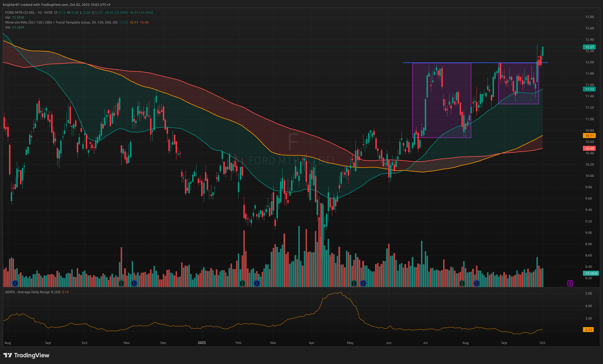Click the dividend marker in August 2024
This screenshot has height=364, width=603.
[x=15, y=283]
